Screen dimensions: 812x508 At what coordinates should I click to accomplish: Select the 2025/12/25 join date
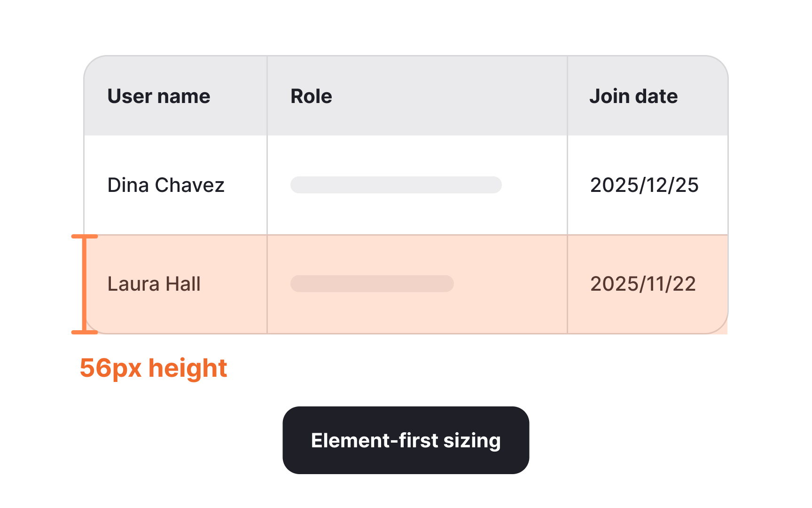pyautogui.click(x=644, y=185)
